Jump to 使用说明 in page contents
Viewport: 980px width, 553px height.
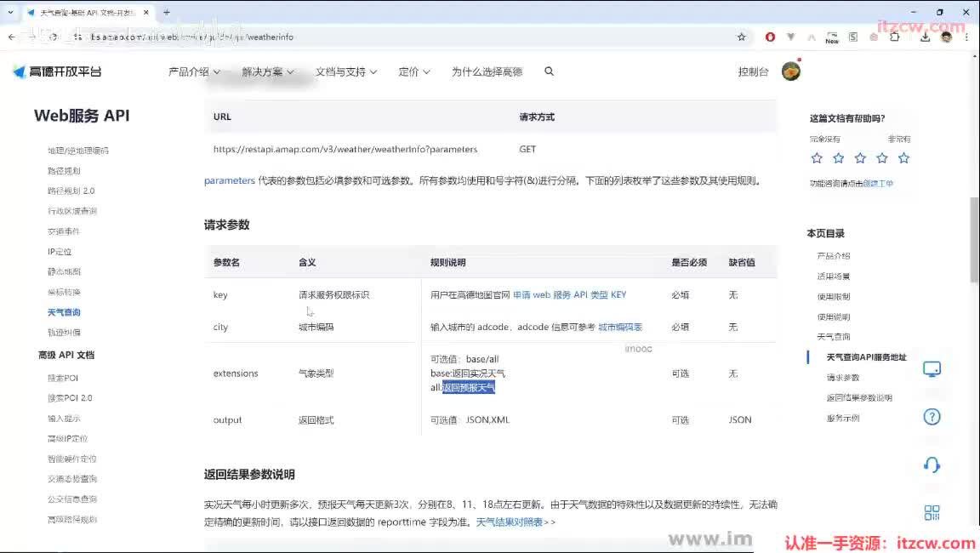pos(833,316)
